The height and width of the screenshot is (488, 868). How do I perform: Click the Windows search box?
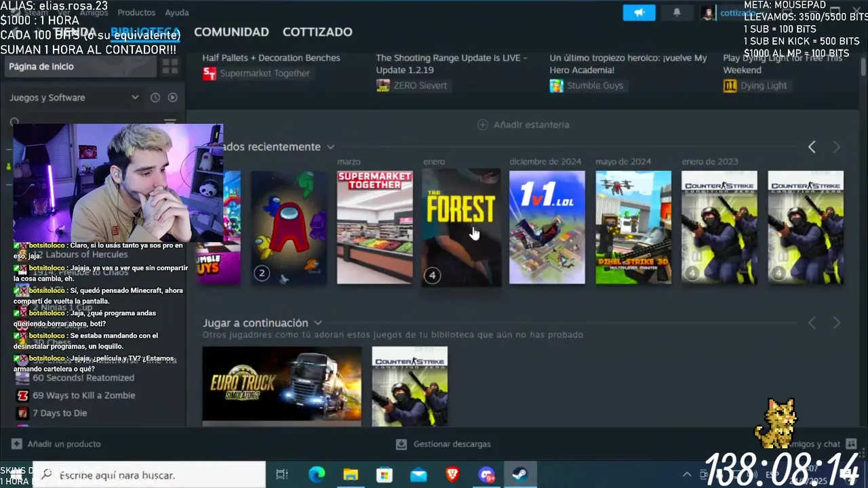click(x=149, y=475)
